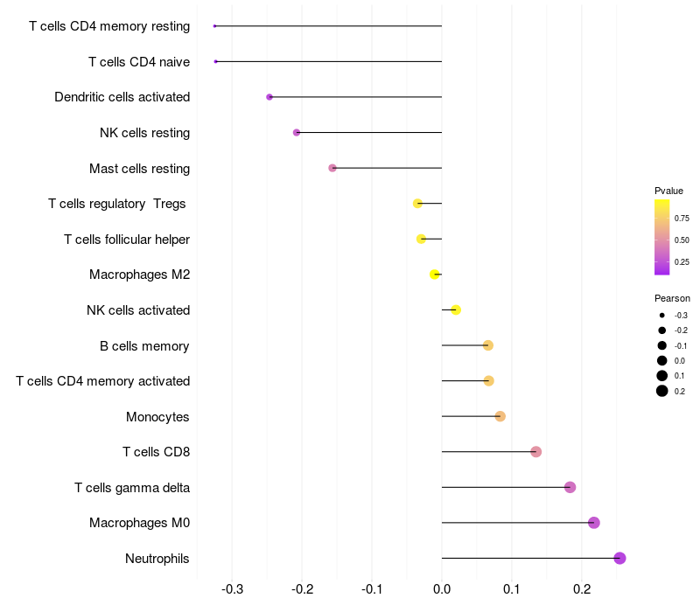Click the NK cells resting purple dot

pyautogui.click(x=297, y=132)
